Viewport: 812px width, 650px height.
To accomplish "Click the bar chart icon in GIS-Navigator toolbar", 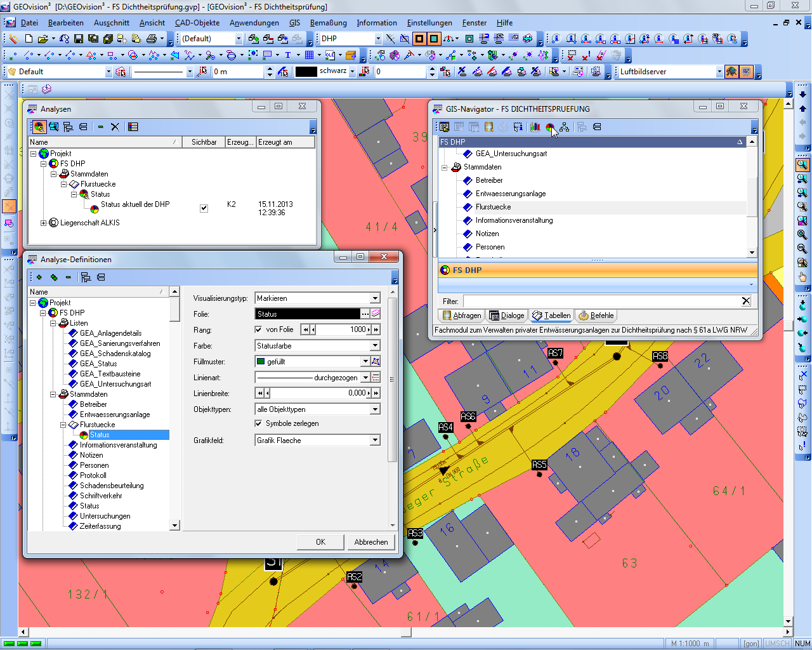I will click(535, 127).
